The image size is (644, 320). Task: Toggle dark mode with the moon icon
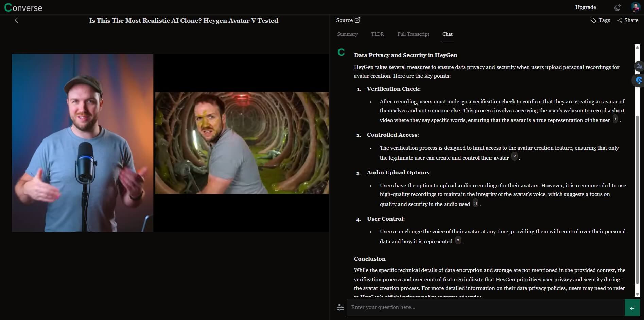(x=617, y=7)
